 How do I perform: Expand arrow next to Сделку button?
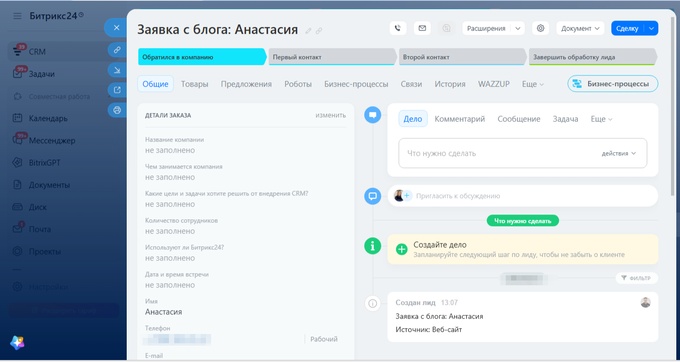[651, 28]
